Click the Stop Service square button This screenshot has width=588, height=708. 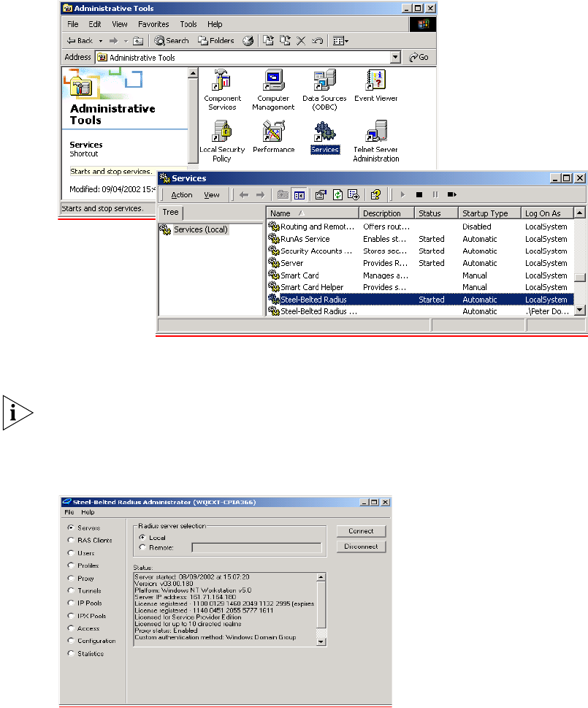pos(419,195)
